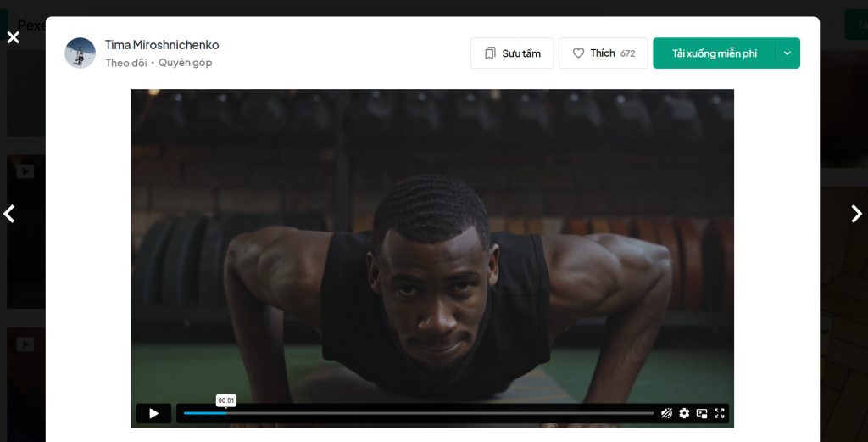Go to the previous video arrow
The image size is (868, 442).
point(9,214)
